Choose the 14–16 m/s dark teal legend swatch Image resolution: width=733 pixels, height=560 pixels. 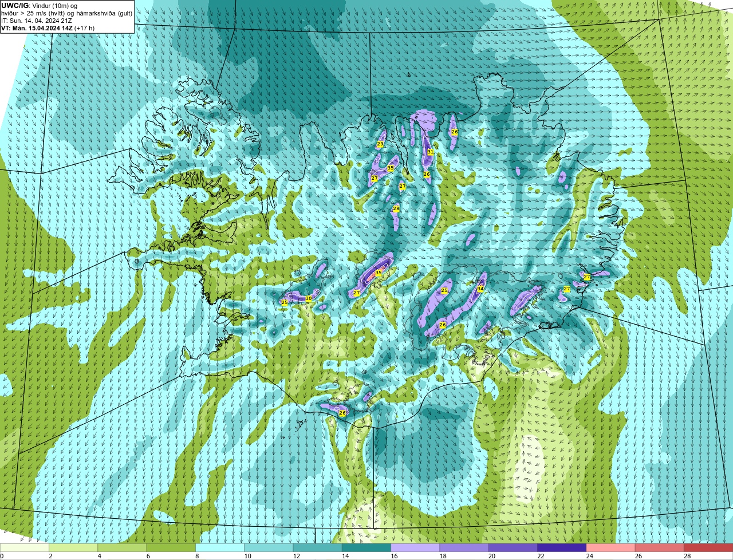tap(367, 547)
